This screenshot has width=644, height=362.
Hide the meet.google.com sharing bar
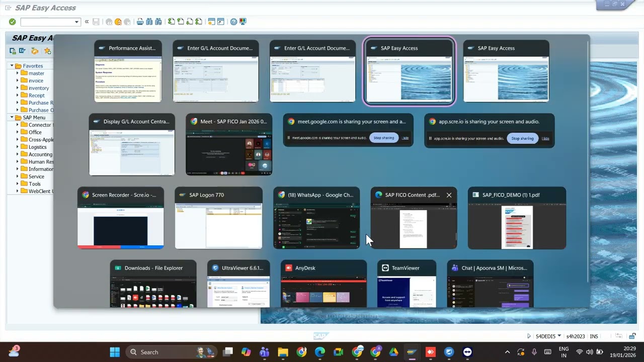tap(405, 138)
